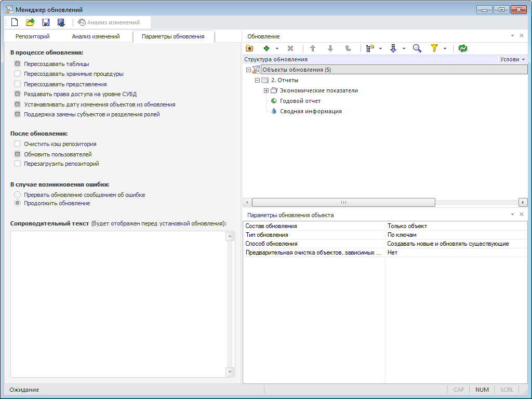Open the dropdown arrow beside the filter icon
The height and width of the screenshot is (399, 532).
coord(445,48)
